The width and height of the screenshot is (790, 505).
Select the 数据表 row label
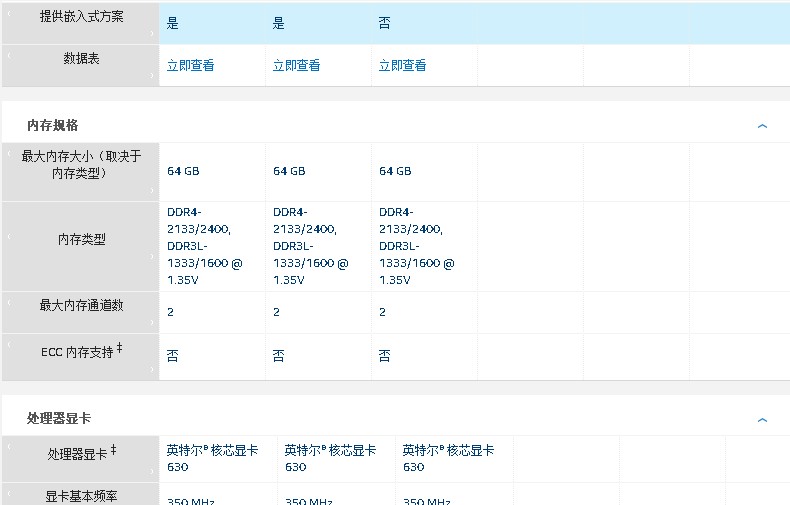(x=81, y=58)
